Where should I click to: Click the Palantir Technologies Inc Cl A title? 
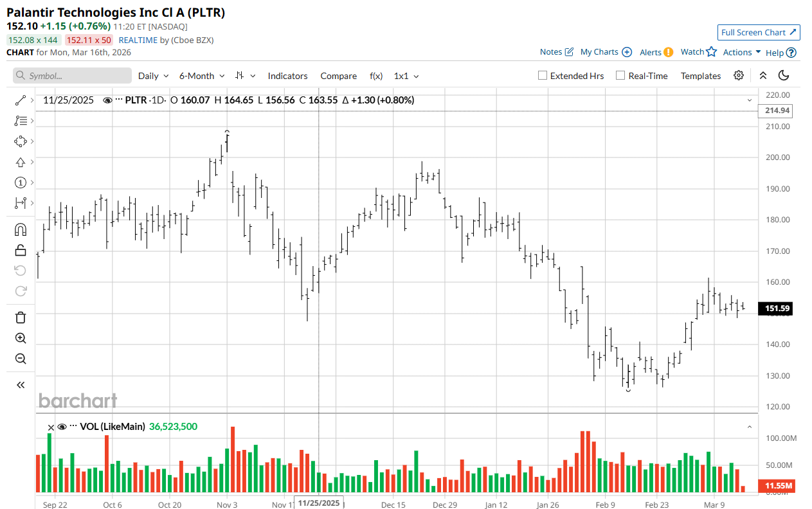[x=116, y=12]
